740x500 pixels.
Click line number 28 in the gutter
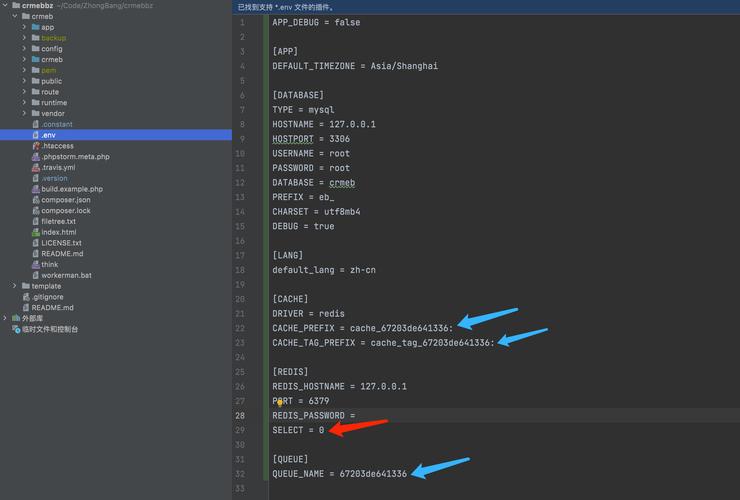240,415
